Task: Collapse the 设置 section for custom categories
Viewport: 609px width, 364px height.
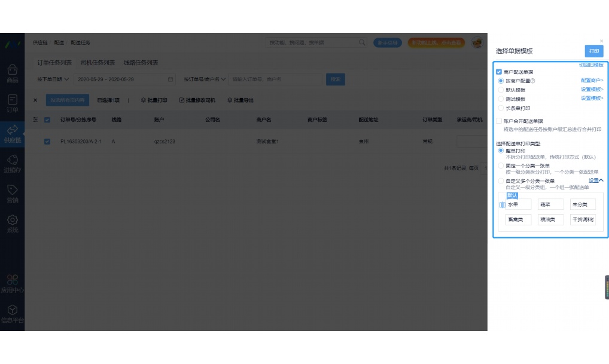Action: click(x=594, y=179)
